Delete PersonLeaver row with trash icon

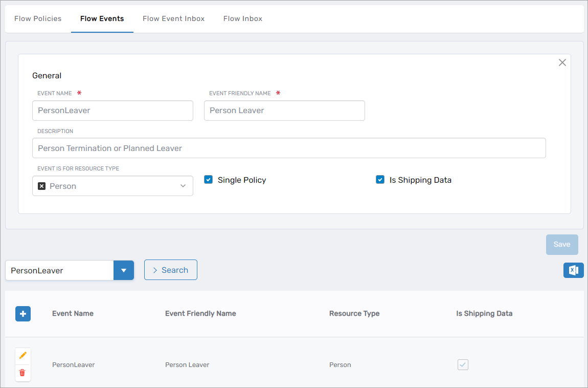(22, 373)
